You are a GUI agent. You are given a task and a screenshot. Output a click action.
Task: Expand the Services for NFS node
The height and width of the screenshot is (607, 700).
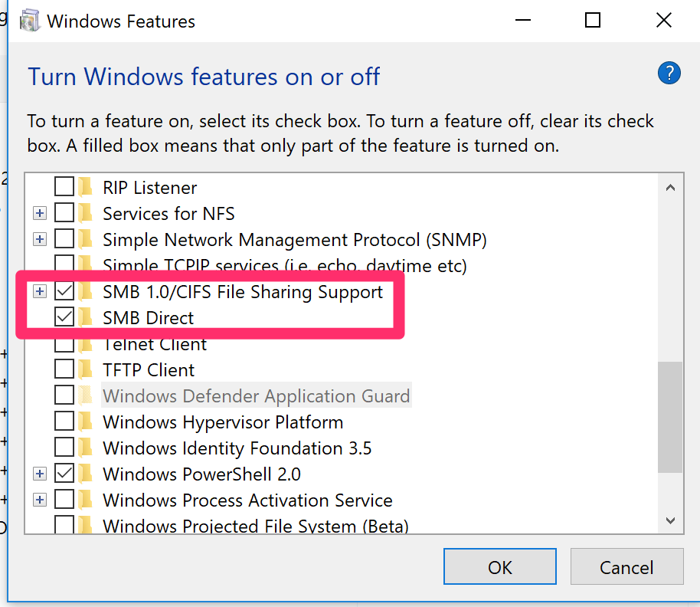tap(40, 214)
